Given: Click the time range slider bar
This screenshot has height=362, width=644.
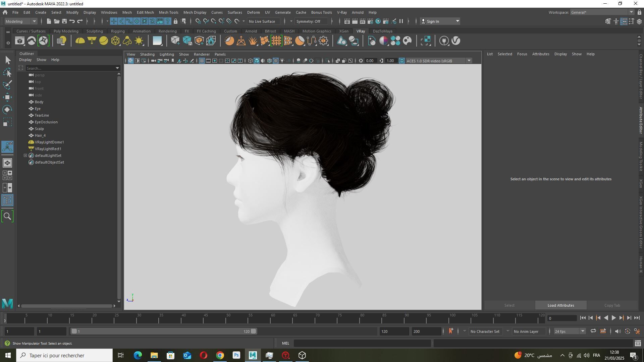Looking at the screenshot, I should [164, 331].
